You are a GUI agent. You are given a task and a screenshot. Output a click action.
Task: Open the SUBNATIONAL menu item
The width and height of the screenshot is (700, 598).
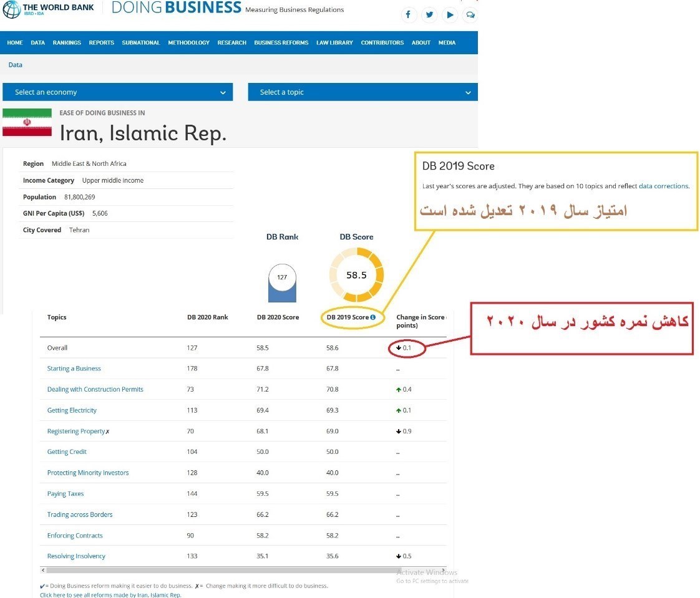tap(141, 43)
